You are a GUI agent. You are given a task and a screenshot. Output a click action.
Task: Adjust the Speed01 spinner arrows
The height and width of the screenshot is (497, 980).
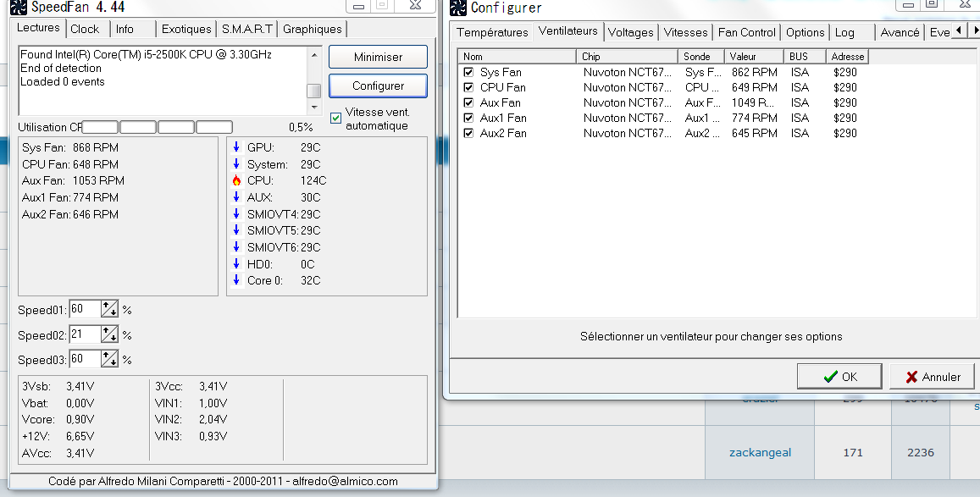tap(109, 309)
